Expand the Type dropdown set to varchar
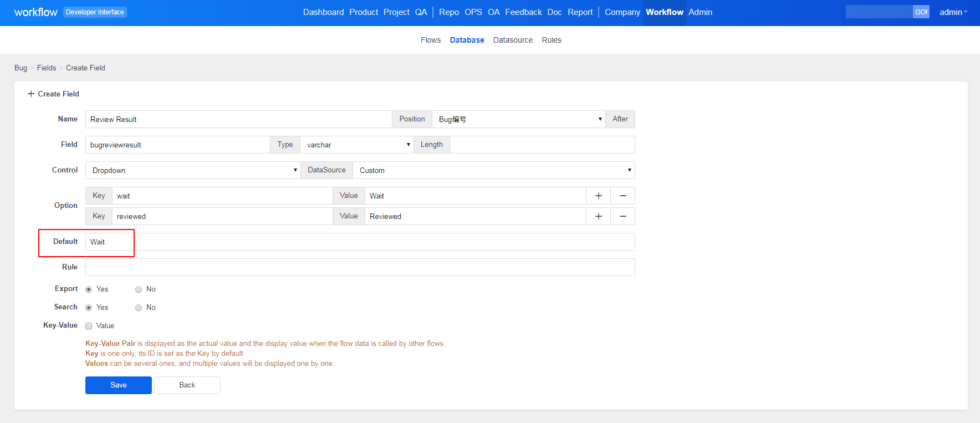The width and height of the screenshot is (980, 423). [356, 145]
